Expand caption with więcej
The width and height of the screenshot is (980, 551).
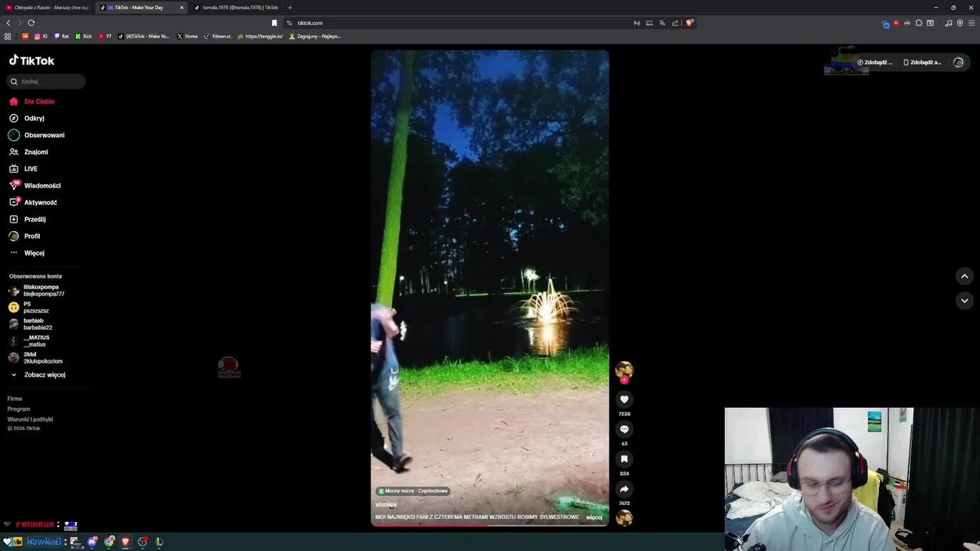594,517
